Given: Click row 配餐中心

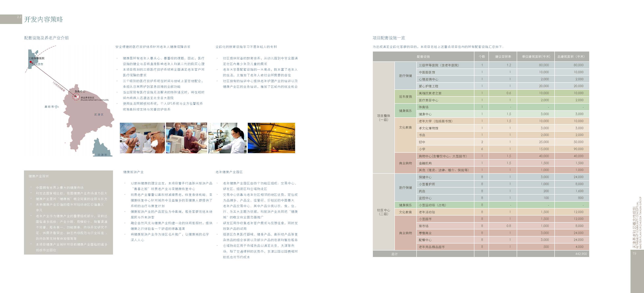Looking at the screenshot, I should pyautogui.click(x=503, y=240).
